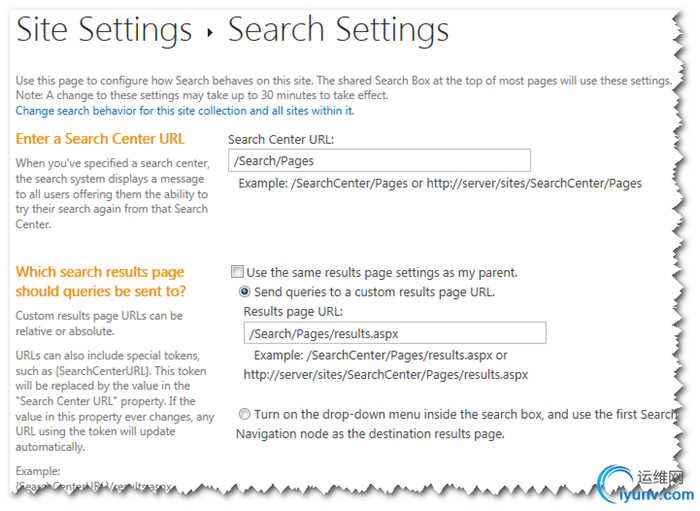Click into the Results page URL field
The width and height of the screenshot is (700, 511).
click(x=395, y=333)
